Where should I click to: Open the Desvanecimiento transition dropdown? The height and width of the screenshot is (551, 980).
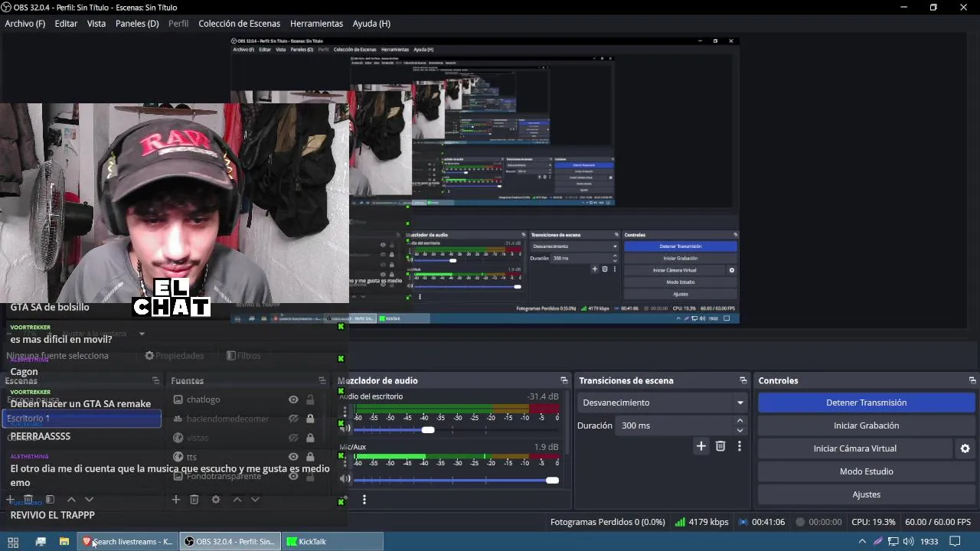(662, 403)
